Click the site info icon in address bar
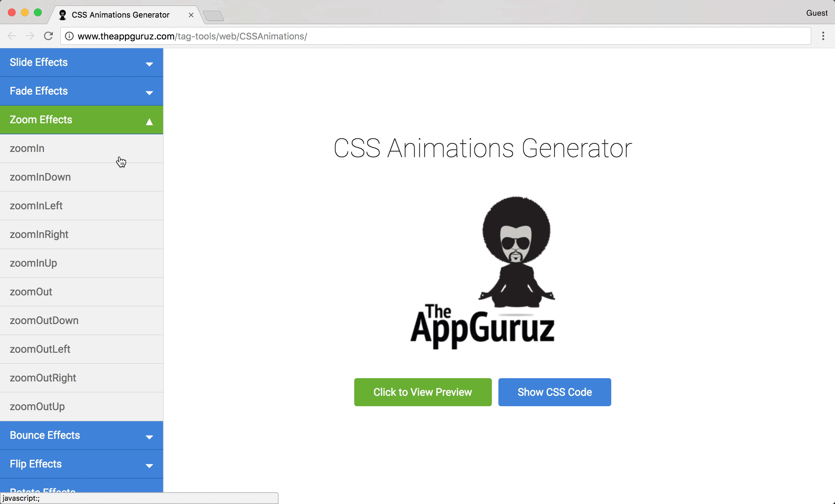 (69, 36)
